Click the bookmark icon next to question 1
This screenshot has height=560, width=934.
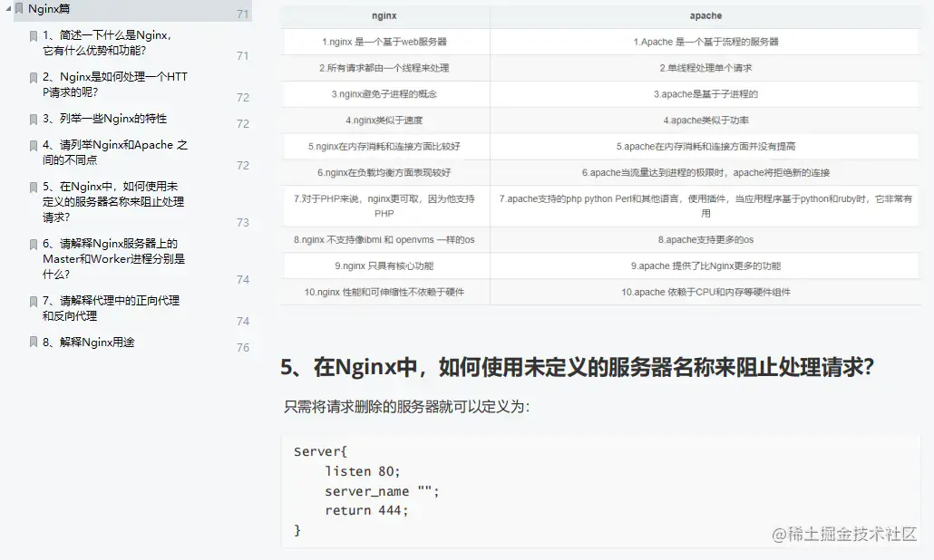[34, 36]
